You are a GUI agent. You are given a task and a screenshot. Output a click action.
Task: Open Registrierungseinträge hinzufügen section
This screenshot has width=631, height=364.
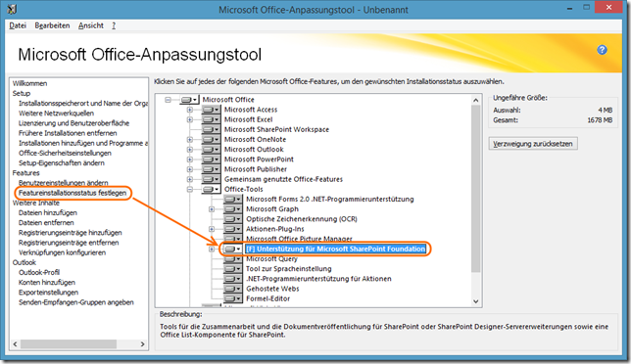[x=70, y=233]
